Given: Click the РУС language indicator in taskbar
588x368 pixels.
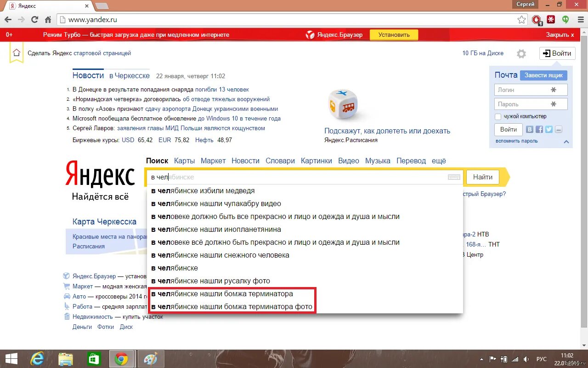Looking at the screenshot, I should click(542, 359).
